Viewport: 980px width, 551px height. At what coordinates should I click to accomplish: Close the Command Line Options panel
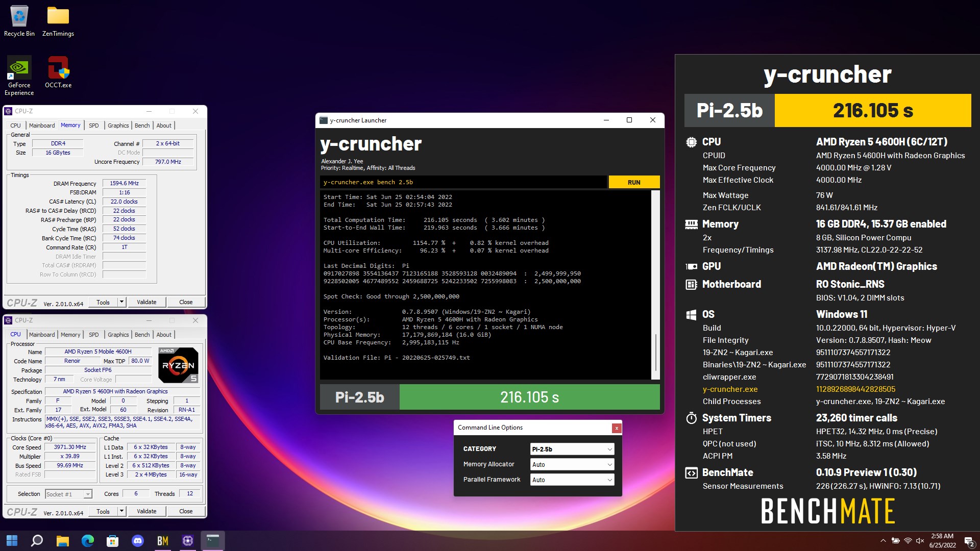[617, 428]
